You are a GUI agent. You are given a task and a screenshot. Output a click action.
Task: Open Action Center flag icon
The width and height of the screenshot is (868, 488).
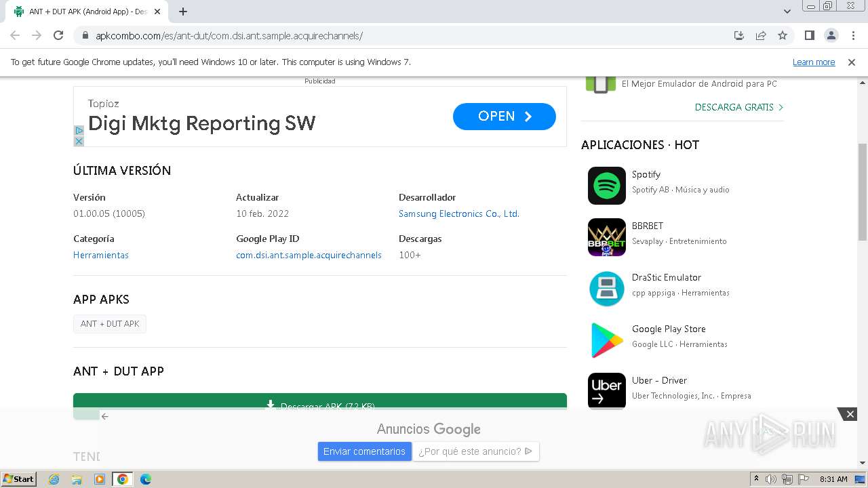click(x=804, y=479)
